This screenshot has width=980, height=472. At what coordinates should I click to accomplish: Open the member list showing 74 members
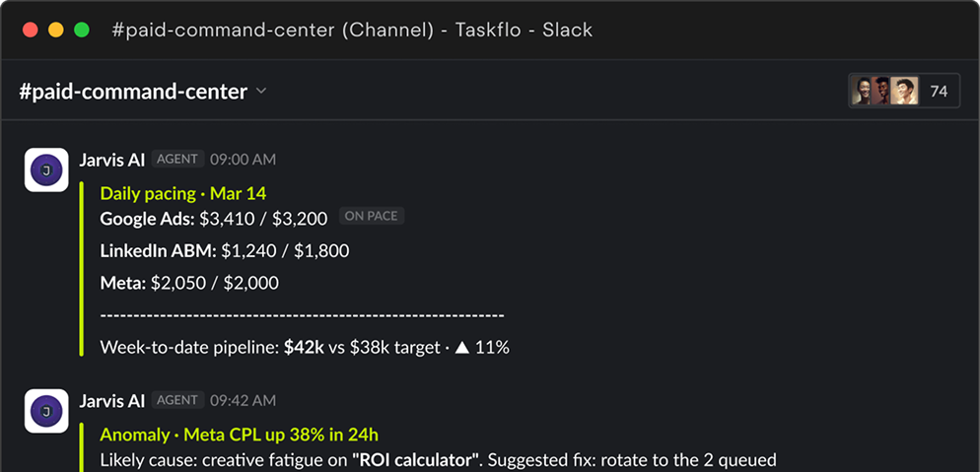coord(904,92)
